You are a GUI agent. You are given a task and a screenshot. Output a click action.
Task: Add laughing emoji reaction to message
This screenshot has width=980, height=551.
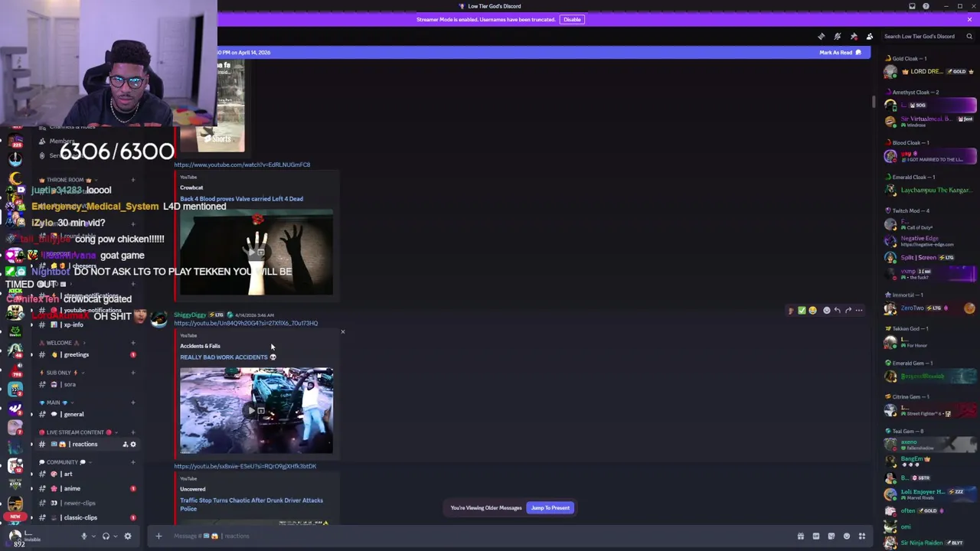tap(812, 310)
